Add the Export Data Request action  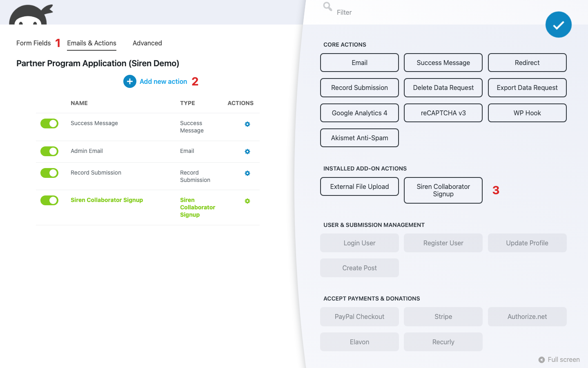click(x=527, y=88)
